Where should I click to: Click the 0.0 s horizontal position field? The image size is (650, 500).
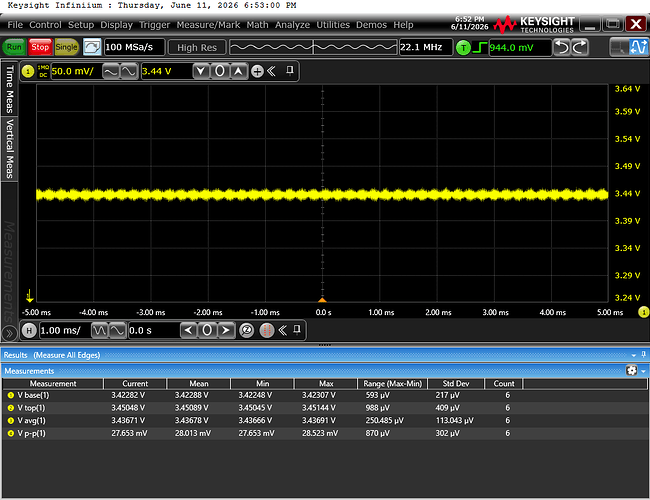(x=154, y=330)
